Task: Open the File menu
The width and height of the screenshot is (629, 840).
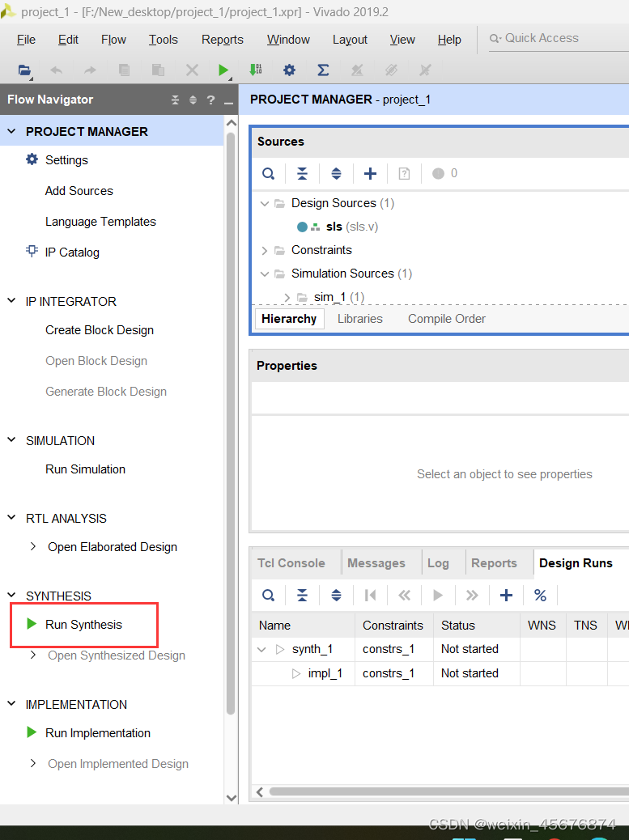Action: pos(26,40)
